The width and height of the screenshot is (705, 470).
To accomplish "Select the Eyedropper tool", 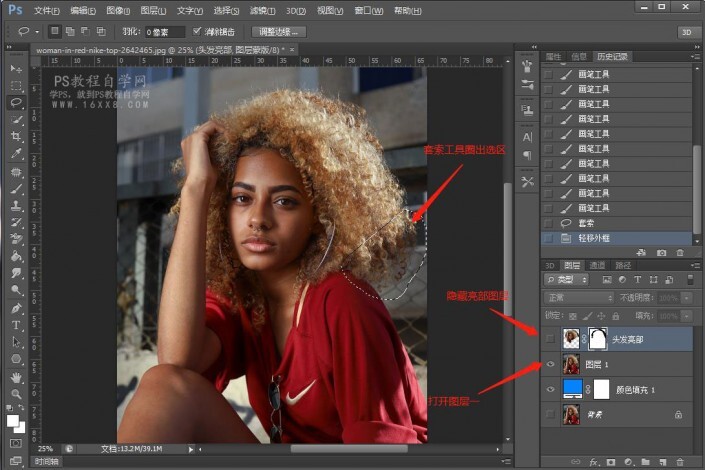I will pos(16,154).
